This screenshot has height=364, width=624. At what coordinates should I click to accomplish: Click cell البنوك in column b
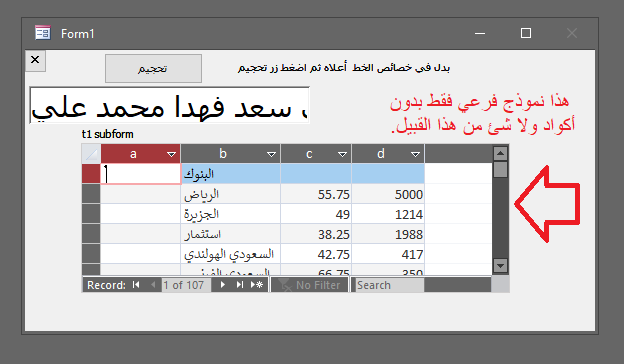point(231,174)
